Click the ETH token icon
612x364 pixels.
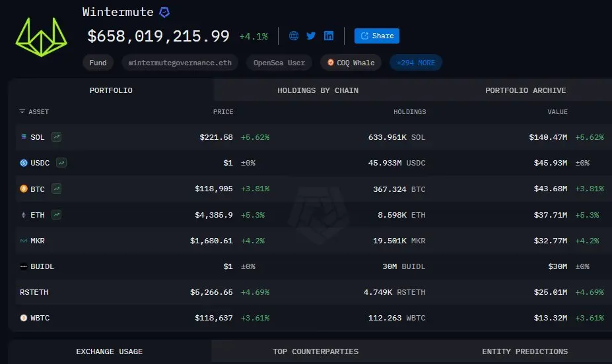23,215
